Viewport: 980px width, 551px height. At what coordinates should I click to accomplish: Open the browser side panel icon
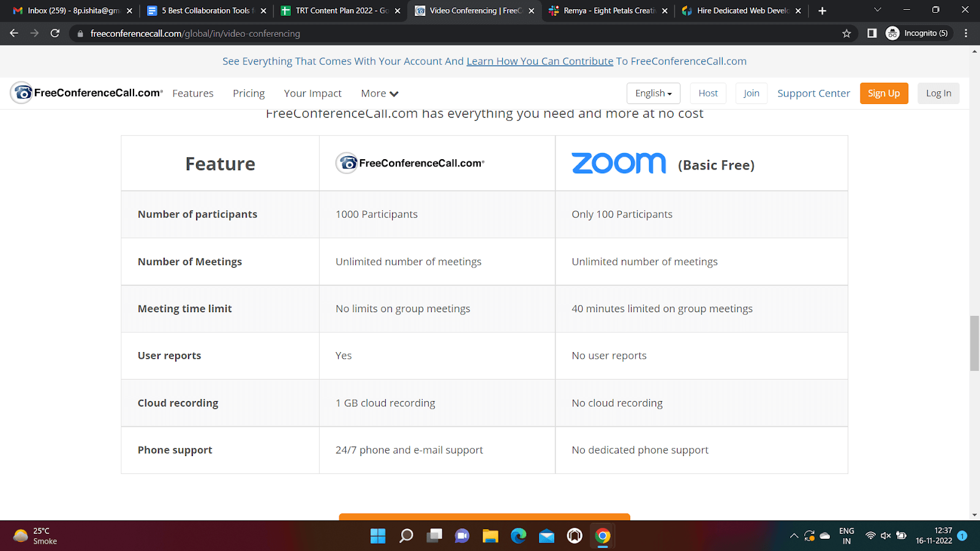tap(872, 33)
